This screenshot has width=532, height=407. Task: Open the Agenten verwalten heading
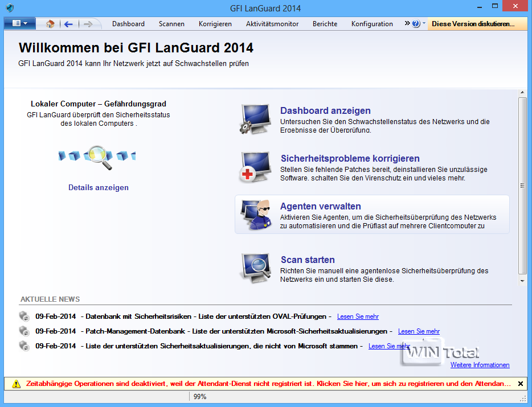click(320, 206)
